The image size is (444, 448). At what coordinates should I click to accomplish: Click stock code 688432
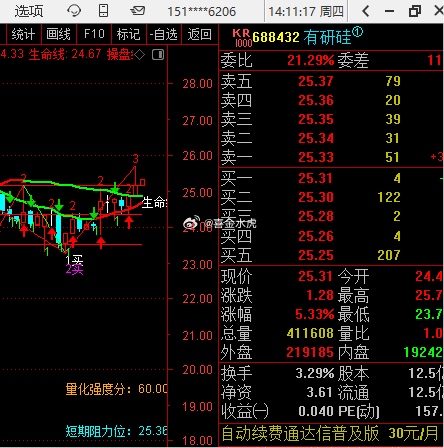click(276, 37)
